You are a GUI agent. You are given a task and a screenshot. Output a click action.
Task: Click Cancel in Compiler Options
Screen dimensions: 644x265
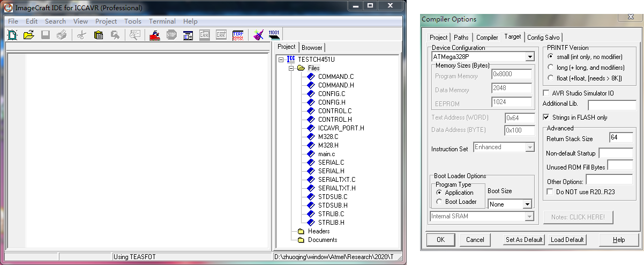pyautogui.click(x=475, y=240)
